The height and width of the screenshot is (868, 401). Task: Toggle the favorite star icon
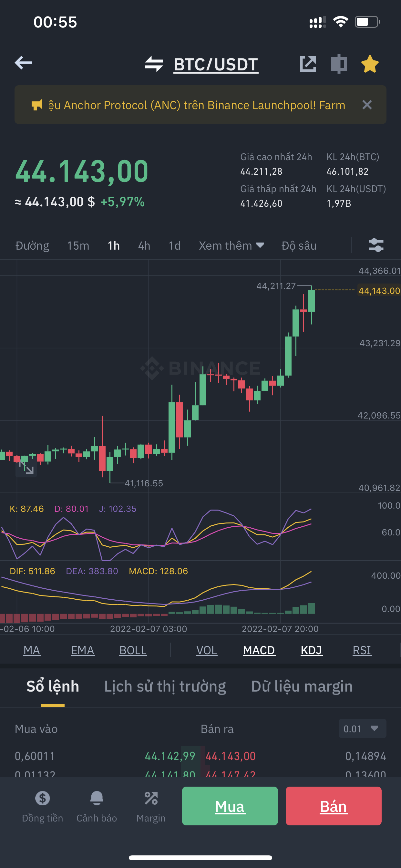(370, 64)
